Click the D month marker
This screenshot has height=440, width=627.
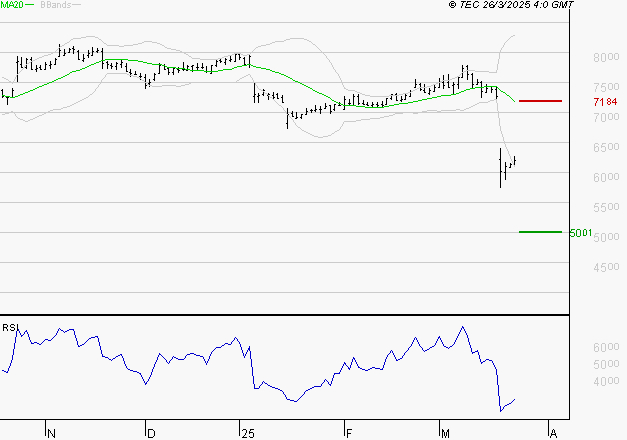coord(151,434)
